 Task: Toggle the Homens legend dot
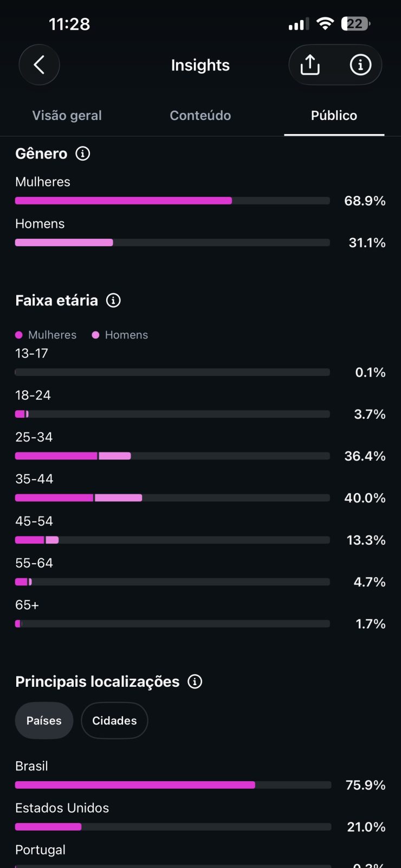coord(96,335)
